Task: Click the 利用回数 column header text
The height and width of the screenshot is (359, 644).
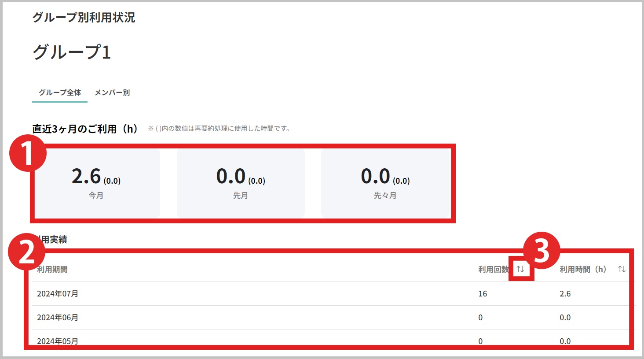Action: click(x=494, y=270)
